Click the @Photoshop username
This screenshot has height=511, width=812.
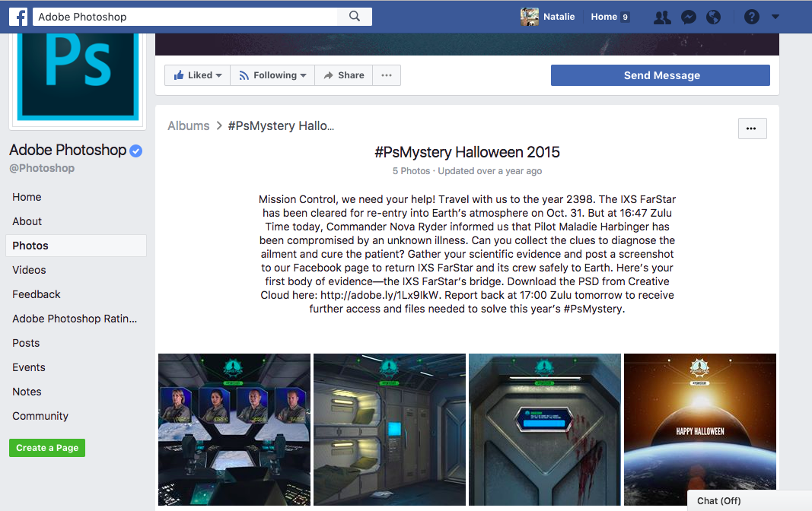(x=42, y=168)
